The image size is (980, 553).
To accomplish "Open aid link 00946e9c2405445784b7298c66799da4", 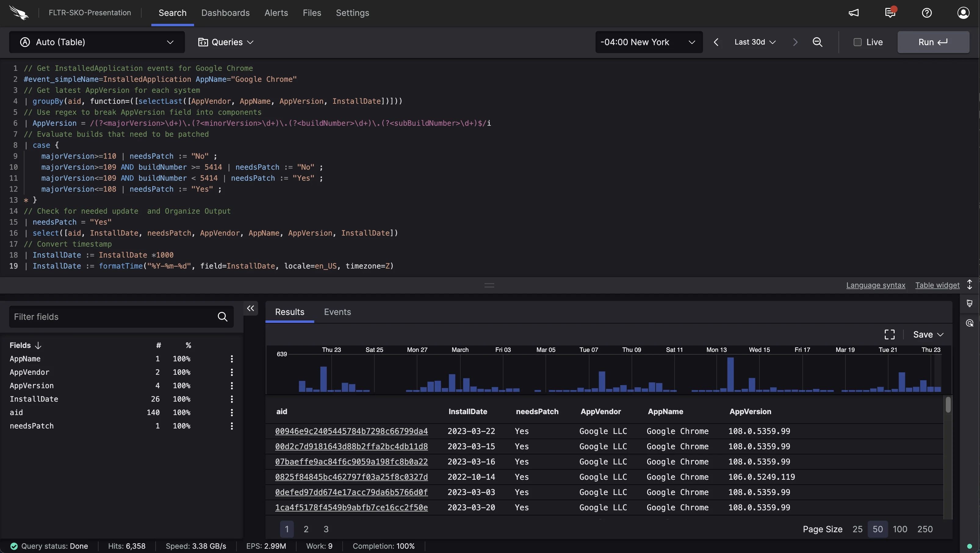I will 351,431.
